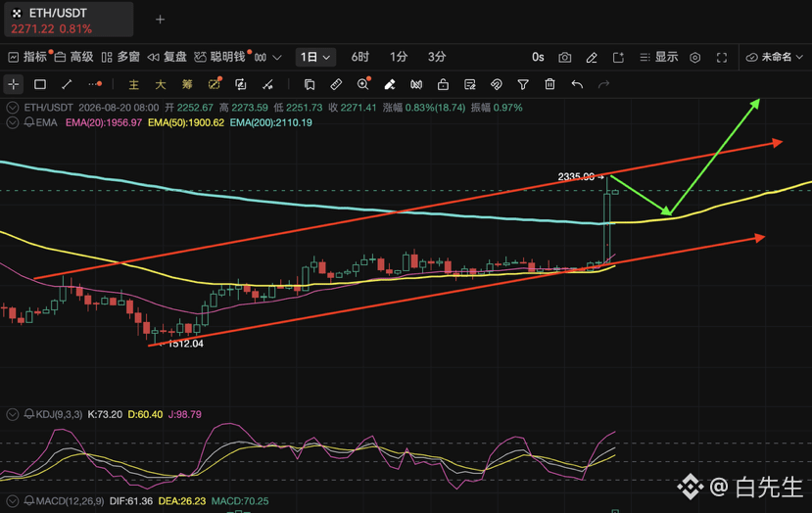Toggle the 大 large order indicator

(x=161, y=84)
